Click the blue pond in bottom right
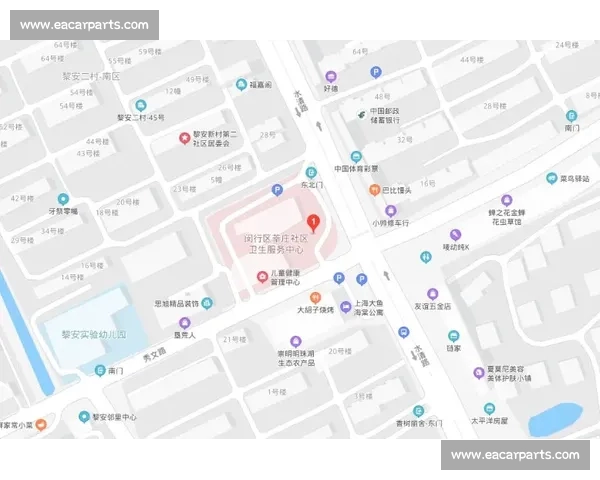600x480 pixels. click(x=555, y=419)
